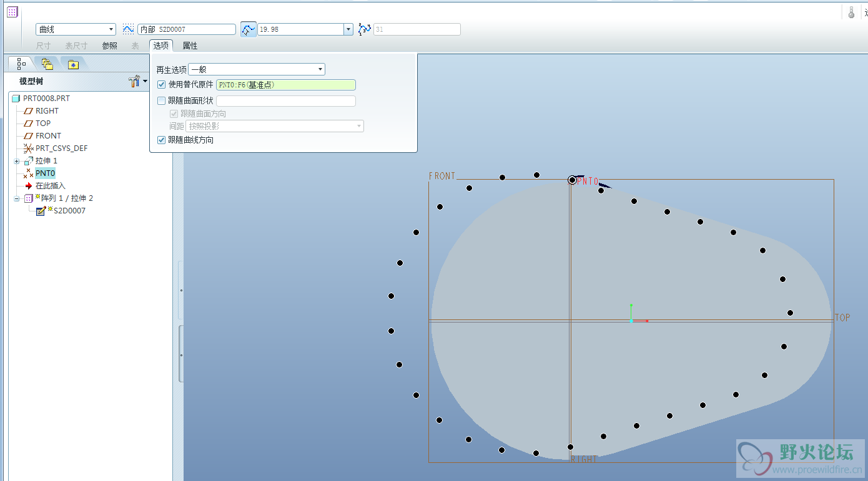This screenshot has width=868, height=481.
Task: Open the 属性 properties tab
Action: [x=190, y=46]
